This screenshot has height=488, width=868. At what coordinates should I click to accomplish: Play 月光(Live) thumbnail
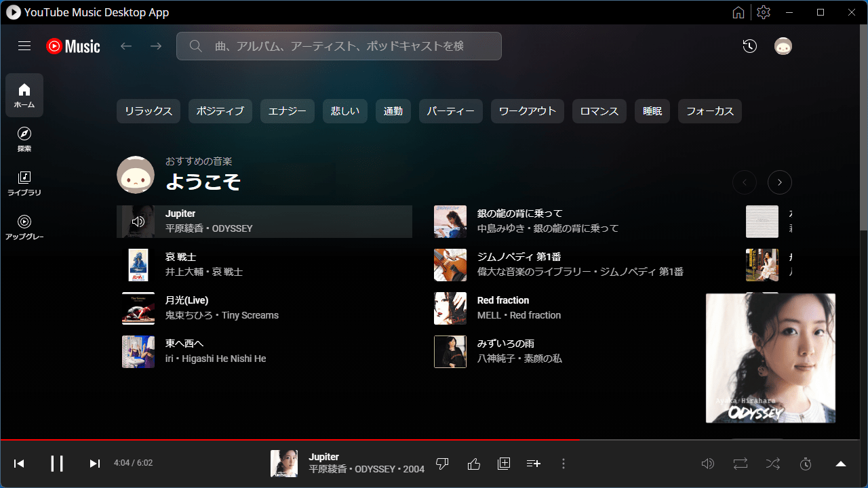(x=138, y=308)
